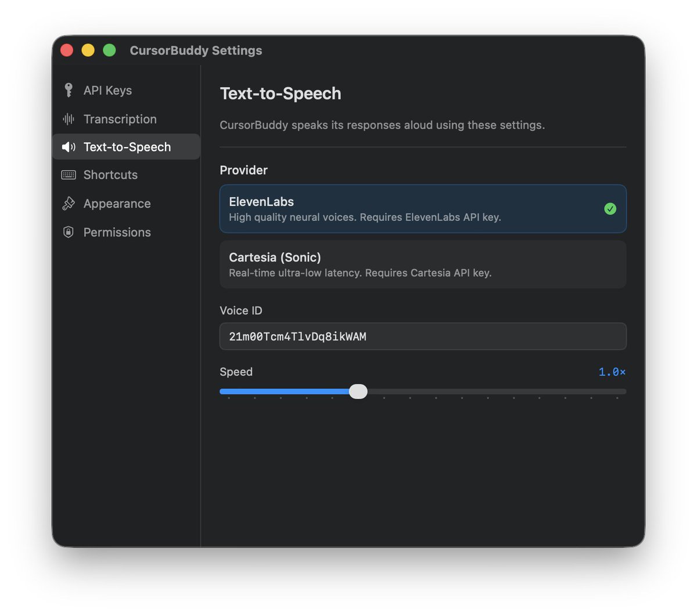Click the shield icon beside Permissions
The image size is (697, 616).
[68, 232]
